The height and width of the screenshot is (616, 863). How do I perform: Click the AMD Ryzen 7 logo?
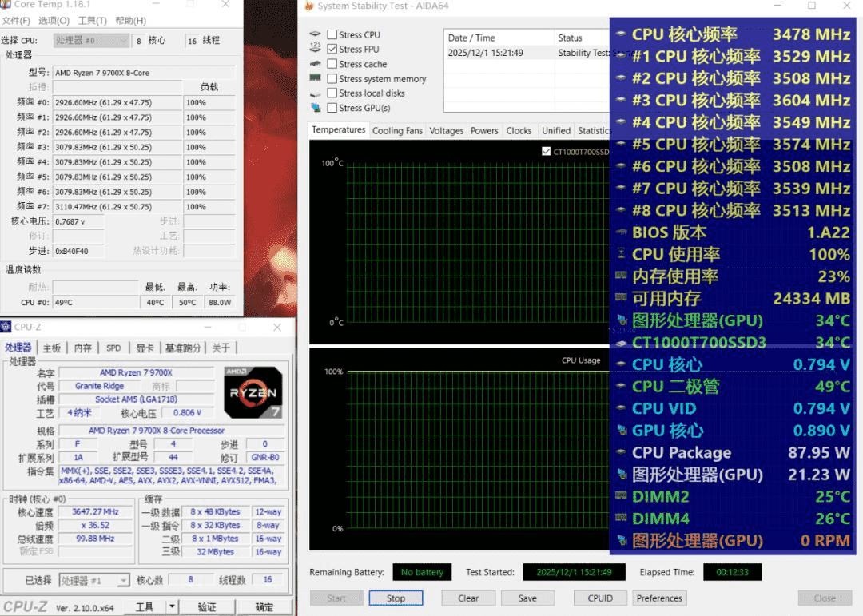coord(253,392)
